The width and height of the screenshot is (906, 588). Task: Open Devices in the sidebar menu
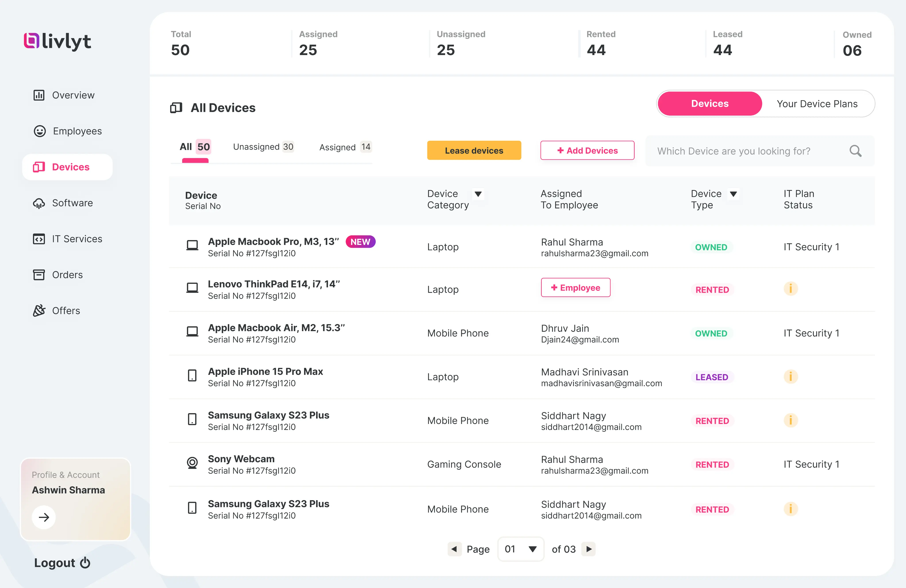pos(67,167)
